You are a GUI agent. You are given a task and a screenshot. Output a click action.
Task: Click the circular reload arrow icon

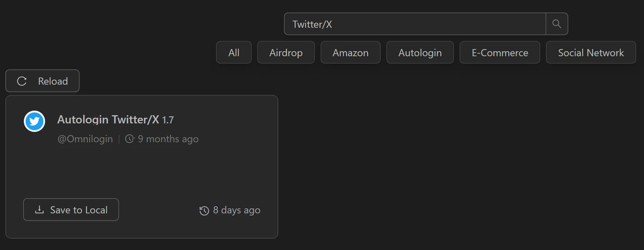coord(22,81)
